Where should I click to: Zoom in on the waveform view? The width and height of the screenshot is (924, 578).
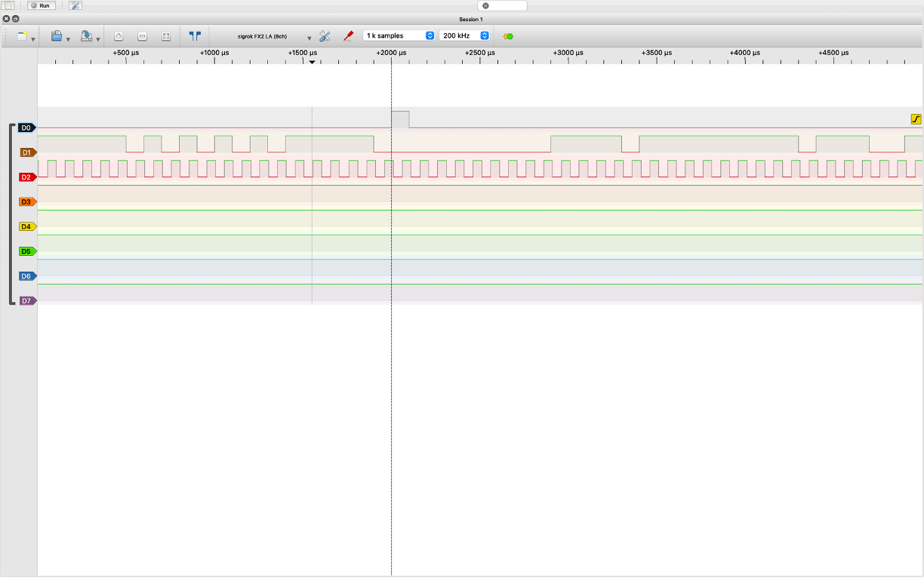119,35
